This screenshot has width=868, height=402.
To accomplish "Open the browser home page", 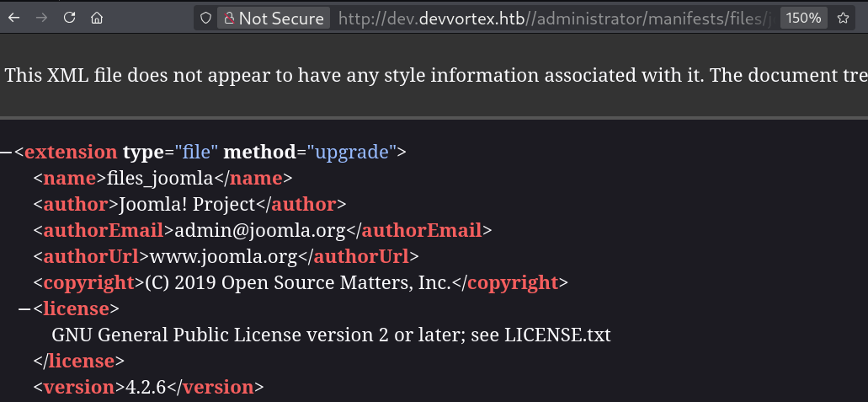I will (x=97, y=18).
